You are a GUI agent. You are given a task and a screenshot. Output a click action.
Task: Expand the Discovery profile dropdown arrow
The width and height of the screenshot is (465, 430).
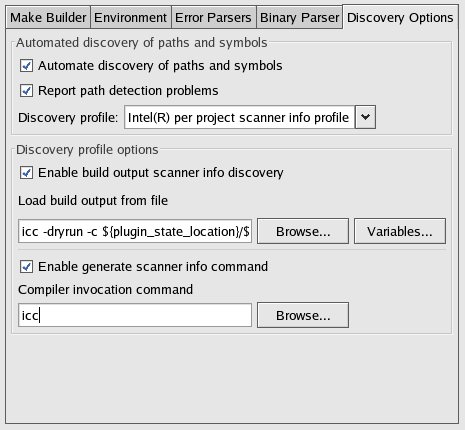[x=365, y=117]
